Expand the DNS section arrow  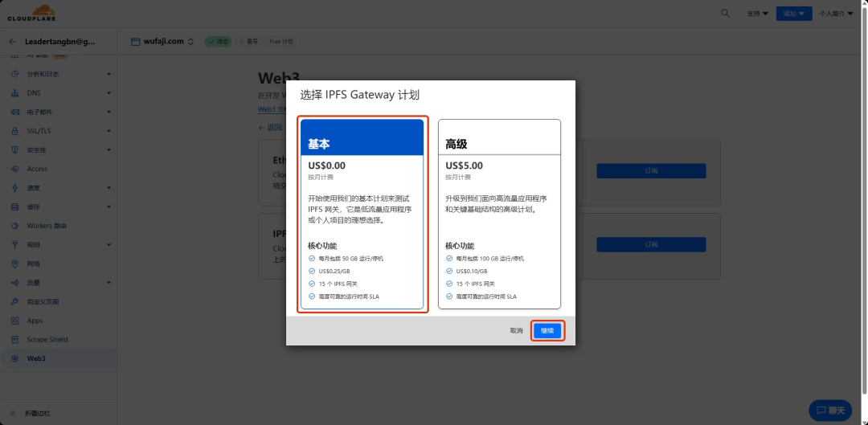click(x=109, y=93)
